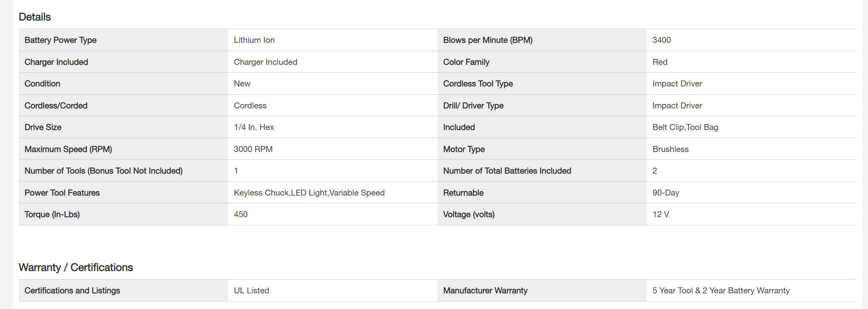Click Keyless Chuck,LED Light,Variable Speed value

309,193
